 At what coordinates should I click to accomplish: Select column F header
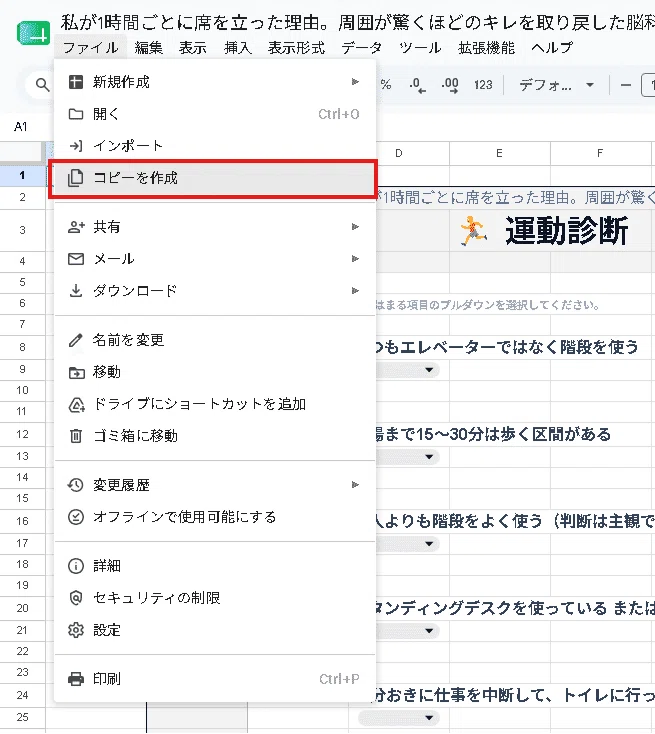600,154
